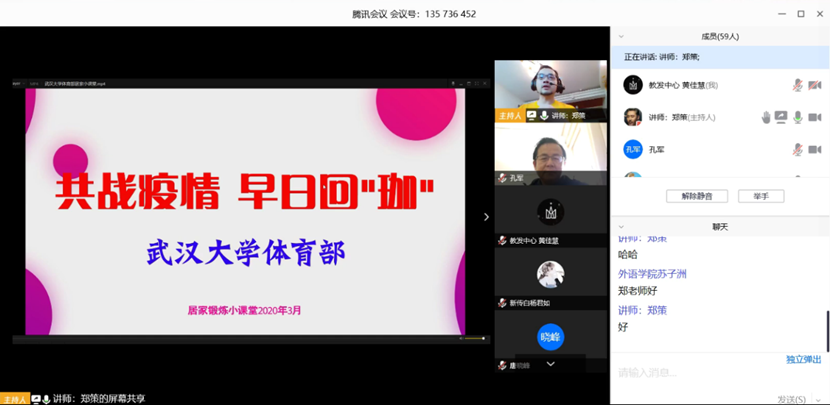This screenshot has width=830, height=405.
Task: Click 孔军's blue avatar in the member list
Action: (x=633, y=149)
